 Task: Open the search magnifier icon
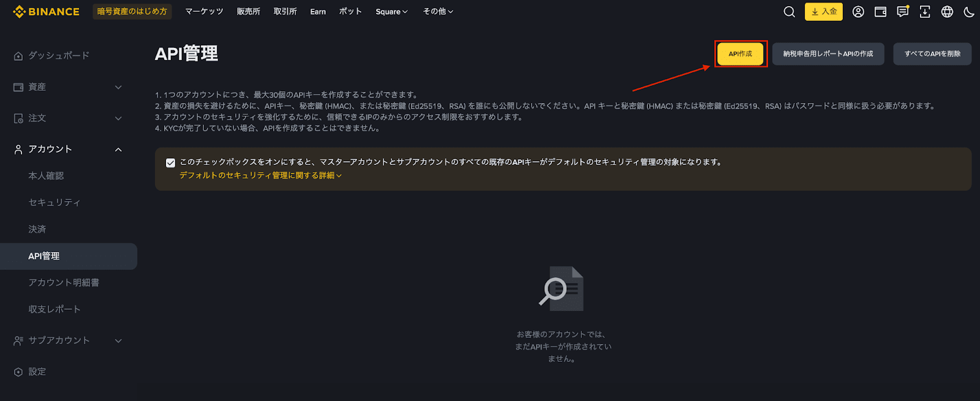790,12
